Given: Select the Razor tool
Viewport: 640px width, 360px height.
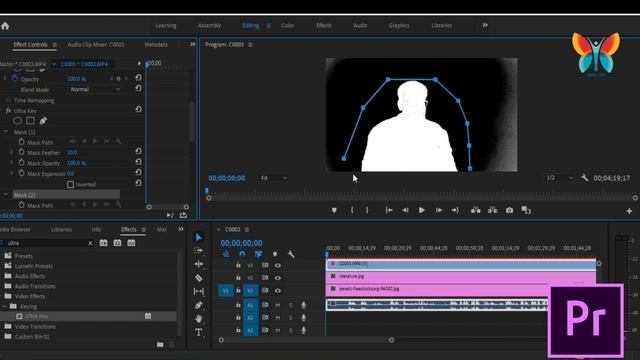Looking at the screenshot, I should (199, 278).
